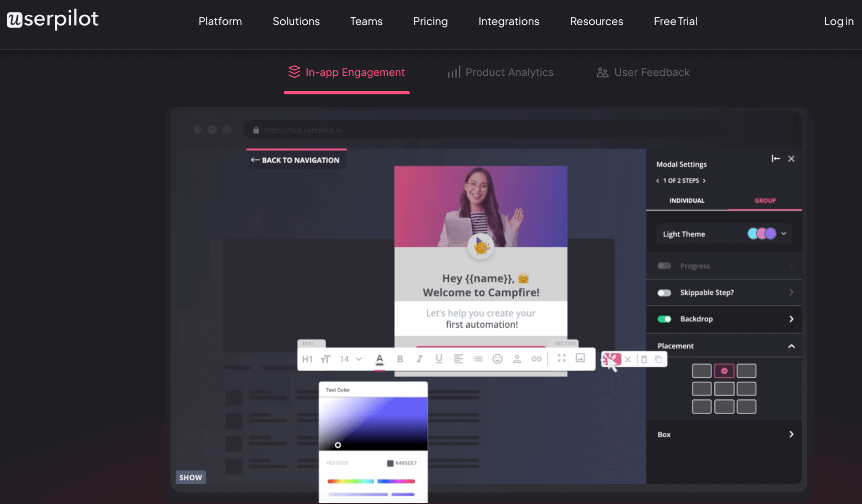Click the text alignment icon
The width and height of the screenshot is (862, 504).
click(x=458, y=359)
